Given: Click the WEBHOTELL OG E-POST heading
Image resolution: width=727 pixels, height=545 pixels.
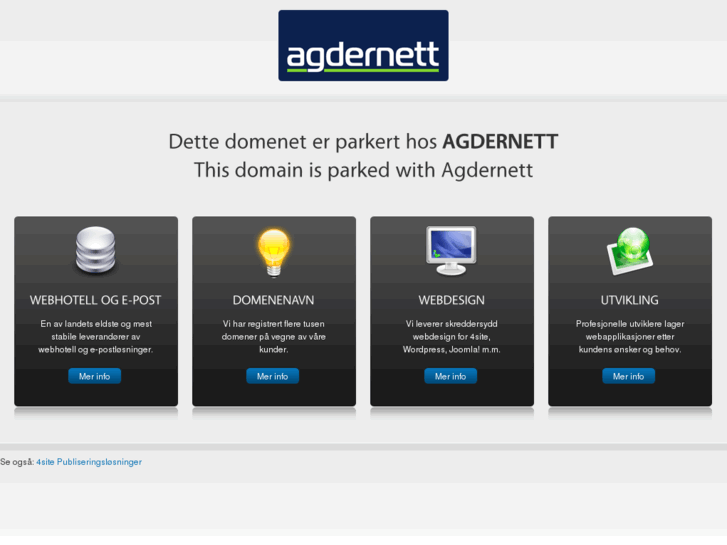Looking at the screenshot, I should point(96,300).
